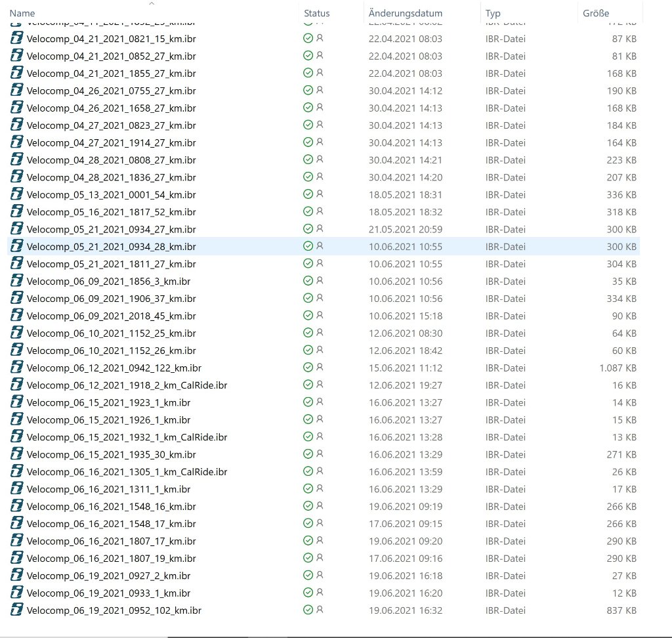The image size is (672, 638).
Task: Click file icon of Velocomp_04_21_2021_0852_27_km.ibr
Action: click(x=16, y=56)
